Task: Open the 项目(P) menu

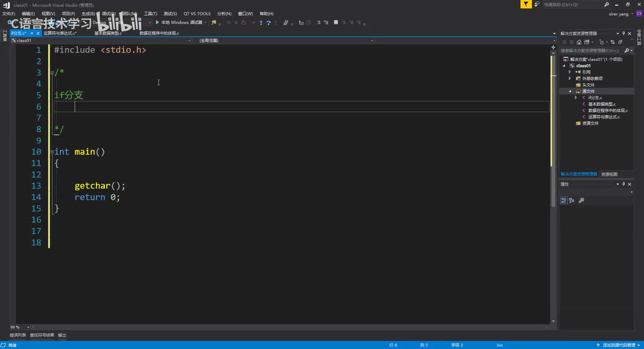Action: 68,14
